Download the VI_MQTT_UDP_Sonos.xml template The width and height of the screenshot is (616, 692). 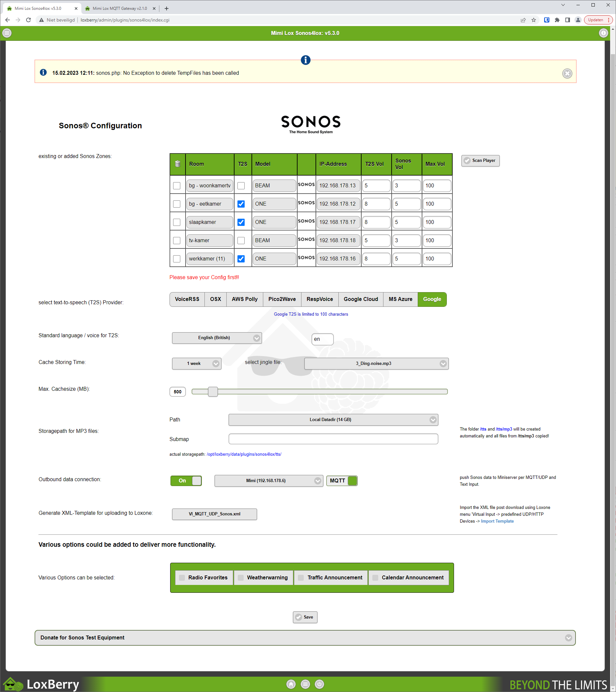coord(215,514)
